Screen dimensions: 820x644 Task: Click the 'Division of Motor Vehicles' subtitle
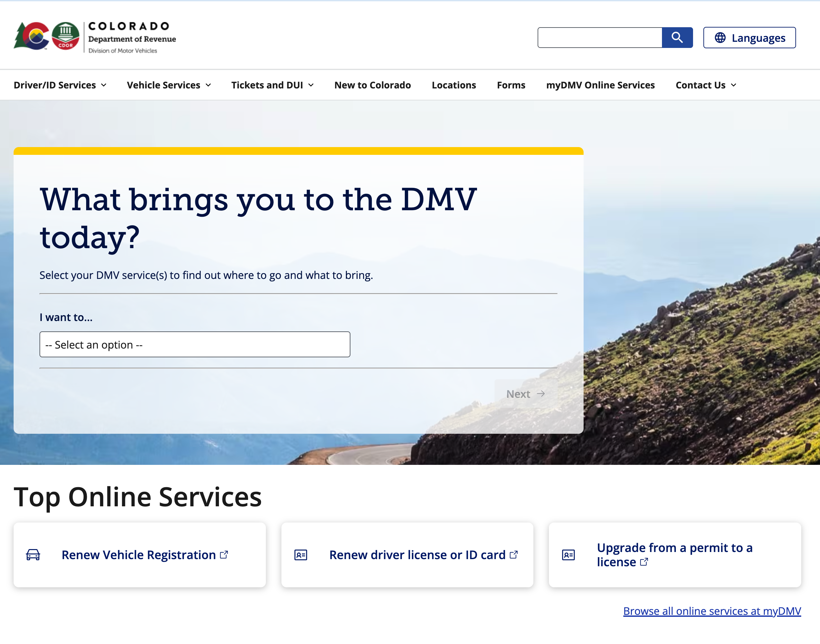coord(123,51)
